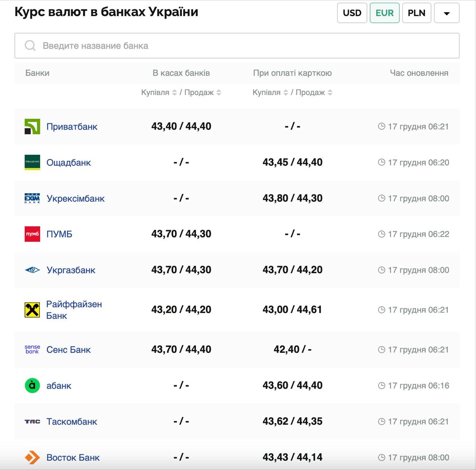Sort by card payment Продаж rate
The height and width of the screenshot is (470, 476).
tap(330, 93)
